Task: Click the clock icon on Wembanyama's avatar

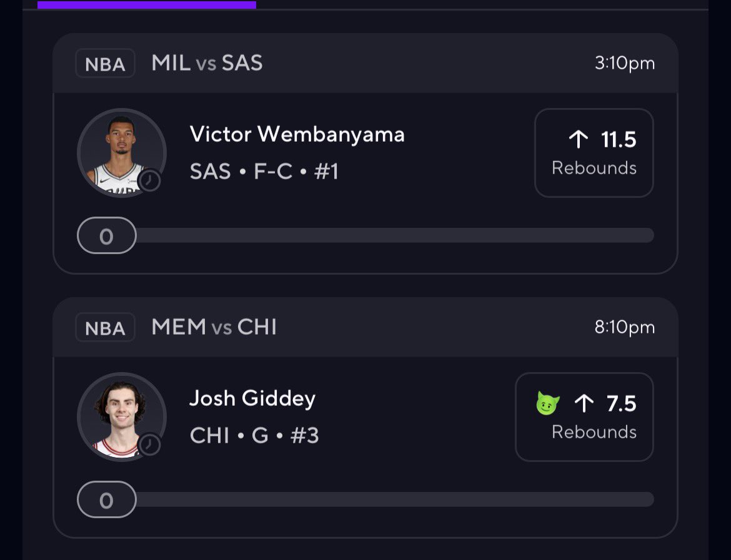Action: 149,181
